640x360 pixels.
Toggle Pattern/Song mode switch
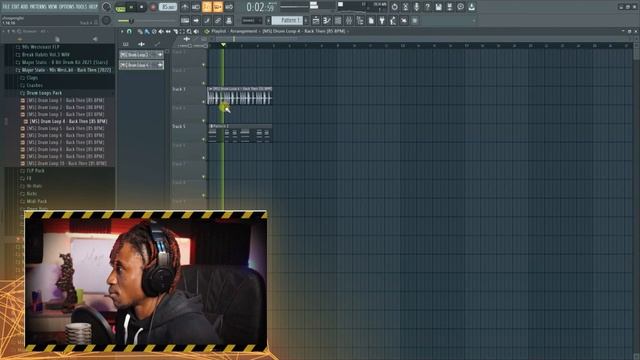(x=120, y=7)
